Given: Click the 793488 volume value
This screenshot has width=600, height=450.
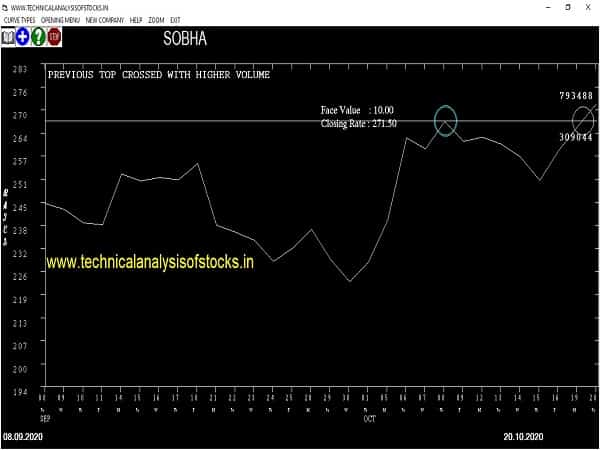Looking at the screenshot, I should pyautogui.click(x=576, y=96).
